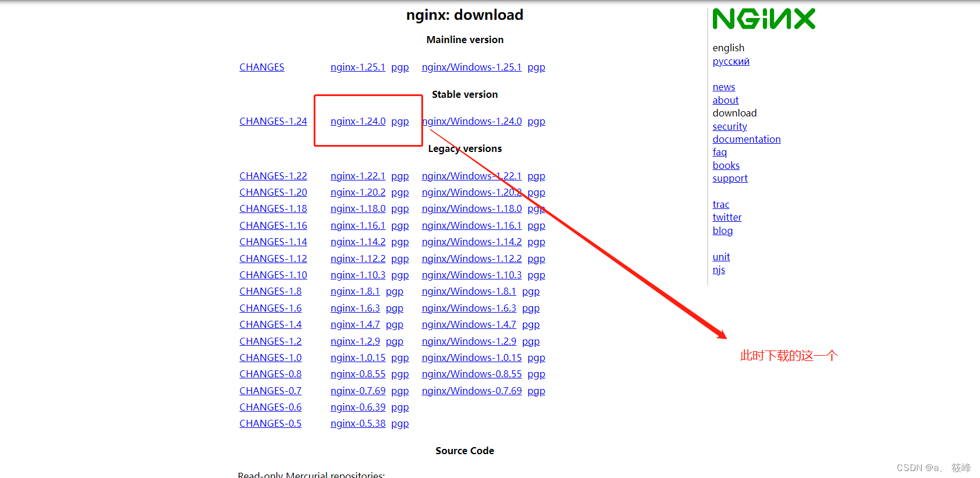The image size is (980, 478).
Task: Go to the about page
Action: 726,100
